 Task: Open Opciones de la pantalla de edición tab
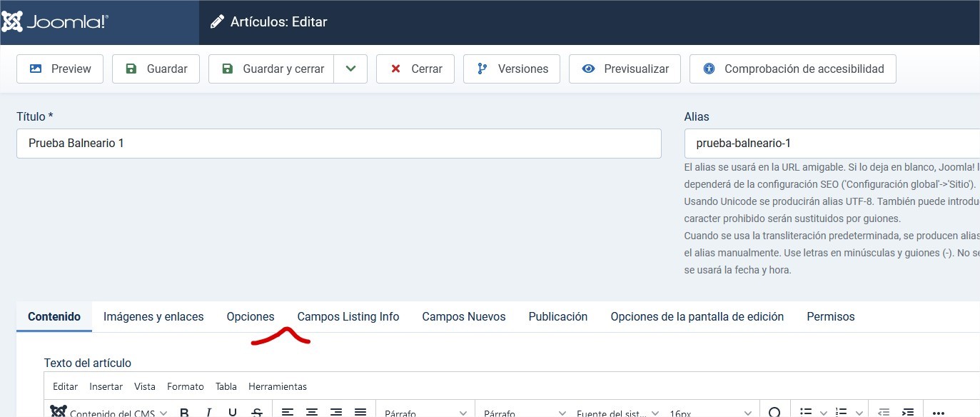[x=697, y=316]
